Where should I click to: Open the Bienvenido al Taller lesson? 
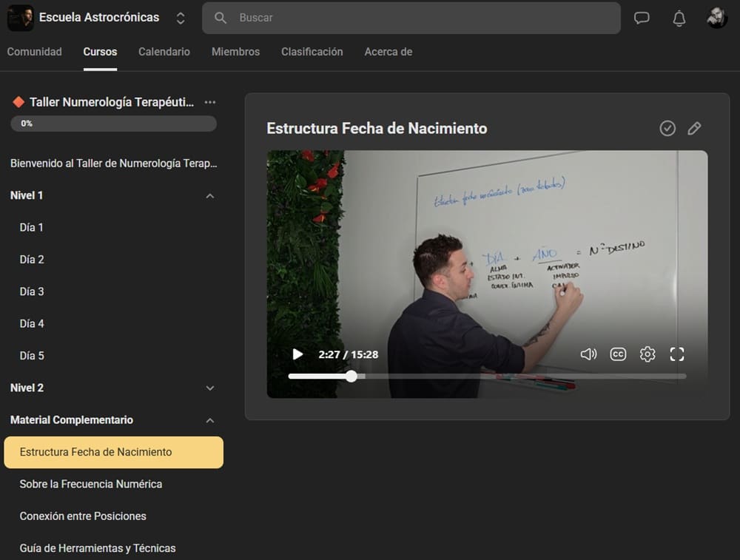(114, 163)
